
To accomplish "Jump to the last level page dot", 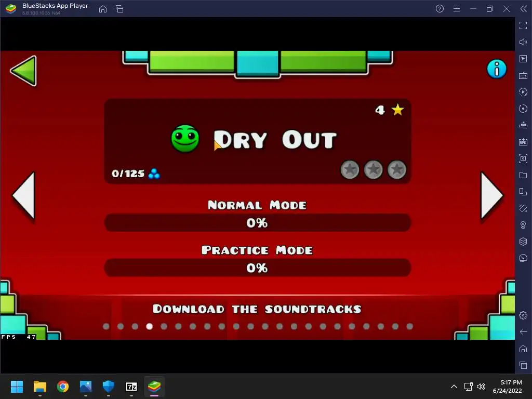I will pos(409,326).
